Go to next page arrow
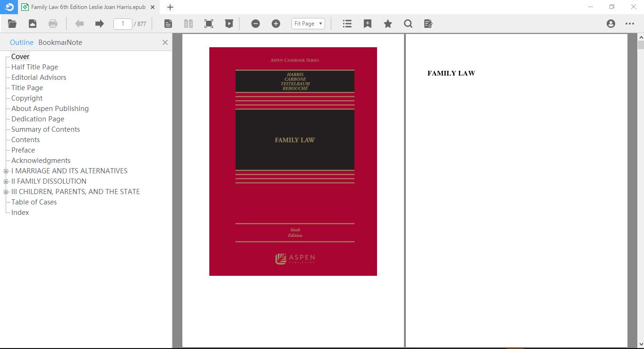 pyautogui.click(x=99, y=24)
